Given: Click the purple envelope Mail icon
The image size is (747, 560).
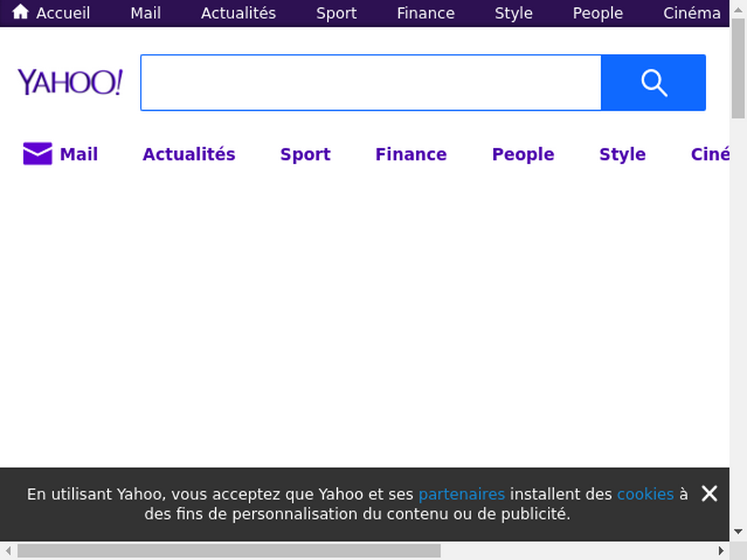Looking at the screenshot, I should point(38,153).
